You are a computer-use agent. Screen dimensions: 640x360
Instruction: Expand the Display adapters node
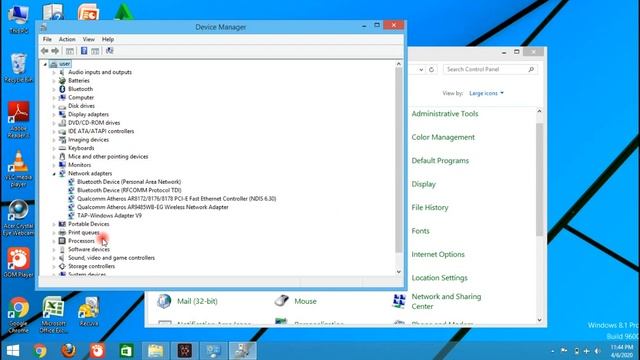click(54, 115)
